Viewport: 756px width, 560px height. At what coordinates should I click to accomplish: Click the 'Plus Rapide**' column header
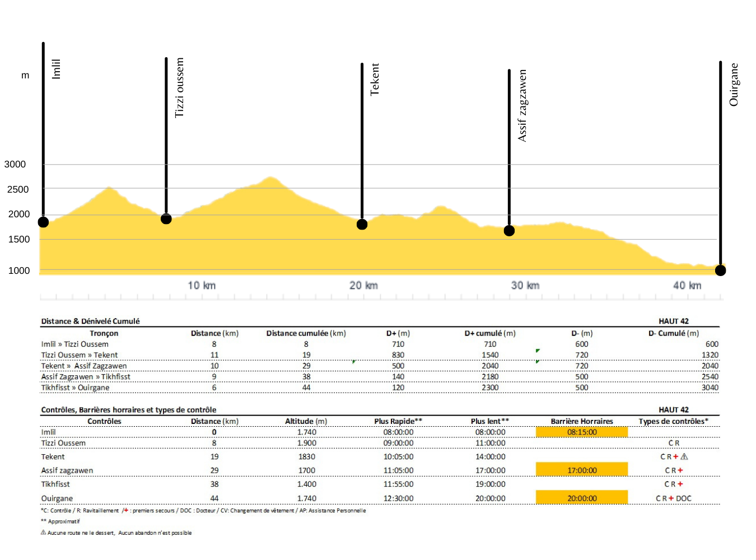398,421
